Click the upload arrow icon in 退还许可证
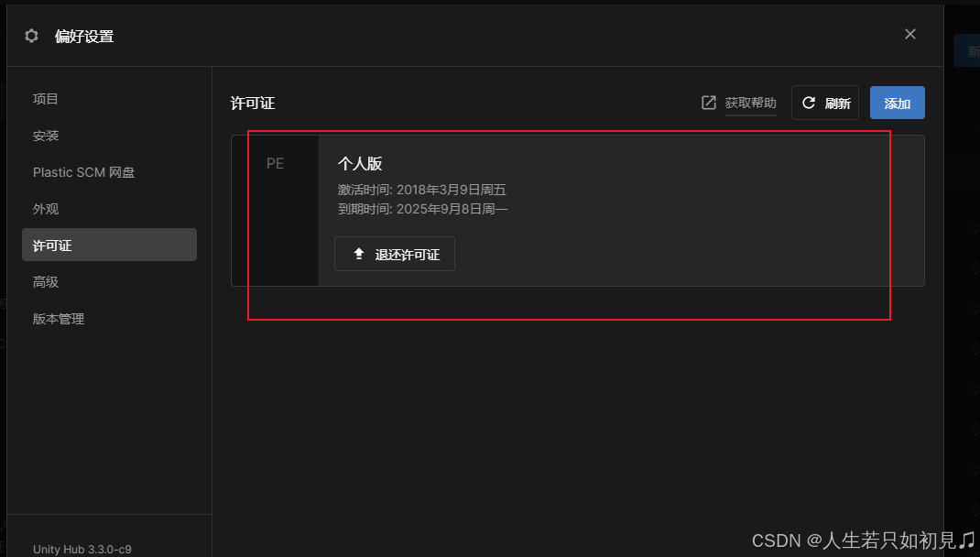The height and width of the screenshot is (557, 980). point(359,254)
